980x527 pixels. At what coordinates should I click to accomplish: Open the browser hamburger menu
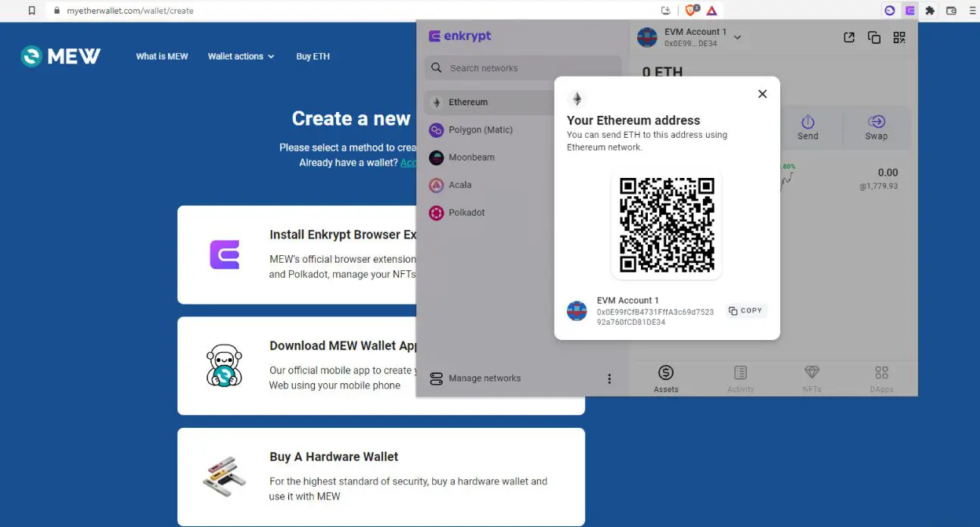[972, 11]
